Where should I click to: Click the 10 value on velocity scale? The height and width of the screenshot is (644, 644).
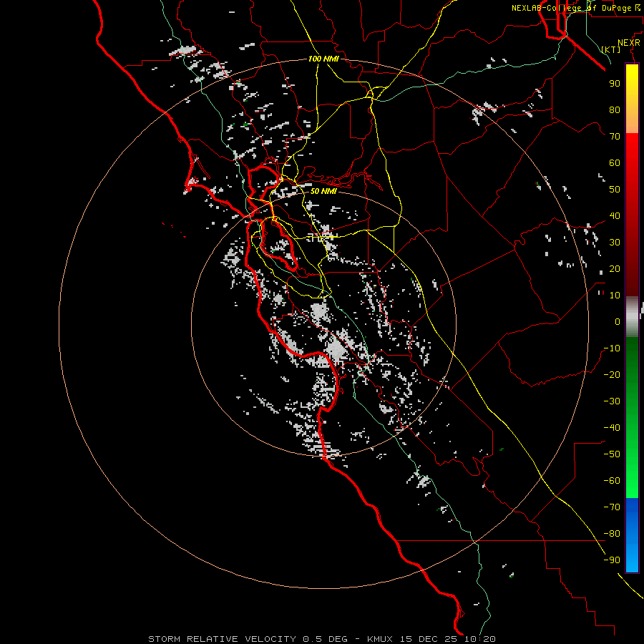pyautogui.click(x=615, y=296)
